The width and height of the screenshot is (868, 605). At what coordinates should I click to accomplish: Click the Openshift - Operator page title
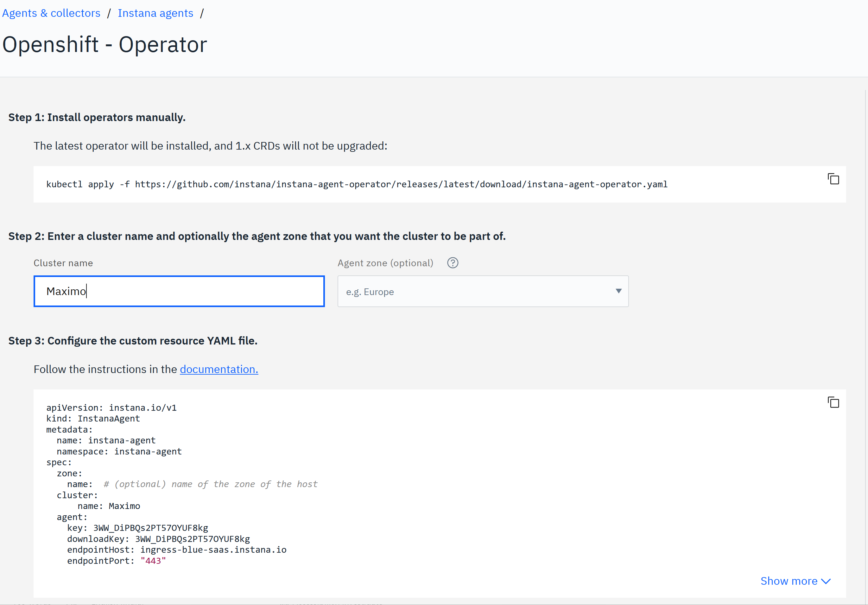click(x=105, y=44)
